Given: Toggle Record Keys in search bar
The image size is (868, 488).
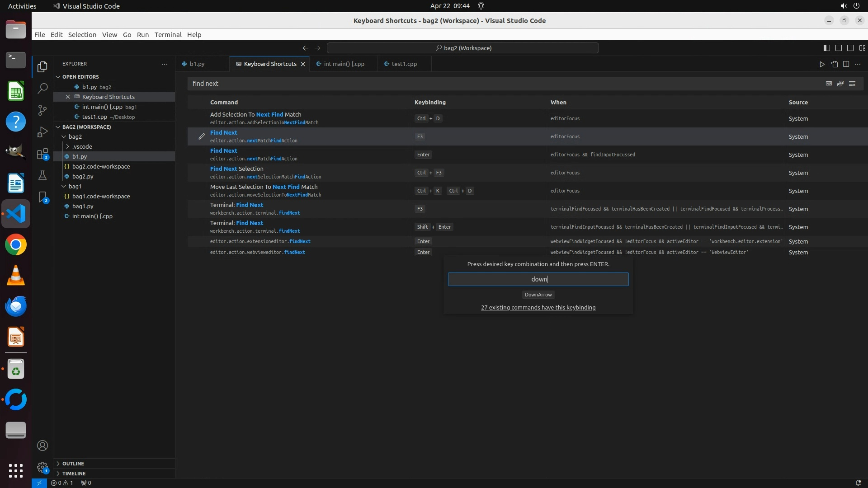Looking at the screenshot, I should 829,84.
